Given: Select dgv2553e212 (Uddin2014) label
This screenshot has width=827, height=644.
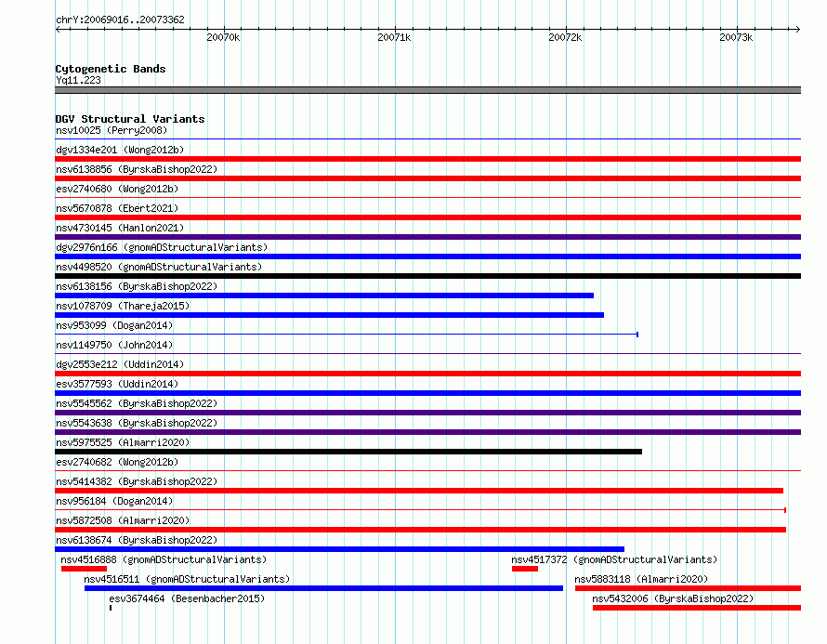Looking at the screenshot, I should click(120, 364).
